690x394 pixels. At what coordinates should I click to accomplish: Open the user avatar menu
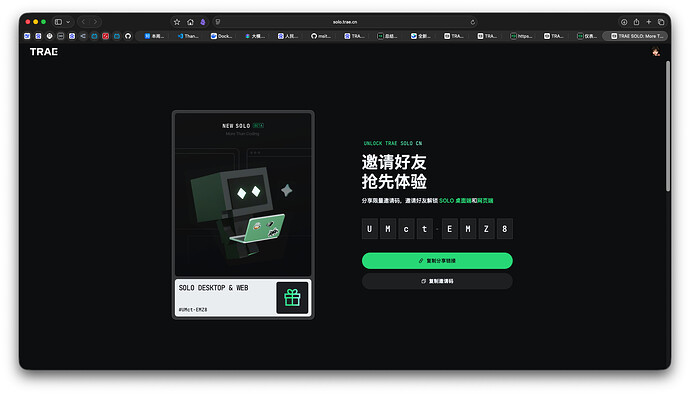pos(656,52)
